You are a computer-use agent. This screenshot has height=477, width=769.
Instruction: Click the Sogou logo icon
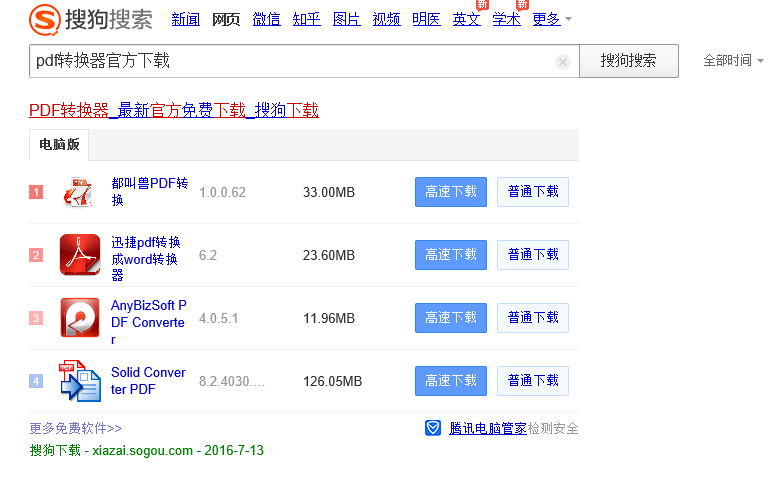tap(45, 19)
